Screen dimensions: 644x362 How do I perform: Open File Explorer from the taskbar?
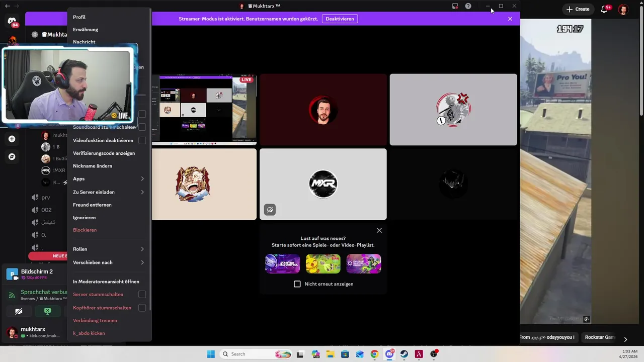click(330, 354)
